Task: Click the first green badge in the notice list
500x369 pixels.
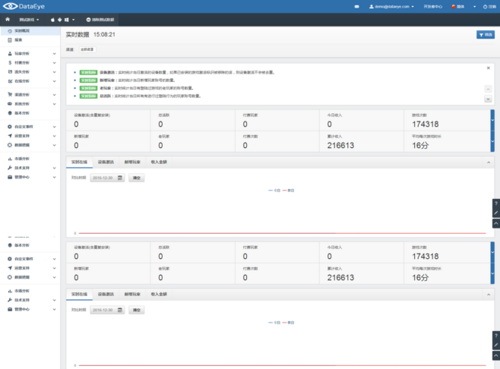Action: pyautogui.click(x=88, y=72)
